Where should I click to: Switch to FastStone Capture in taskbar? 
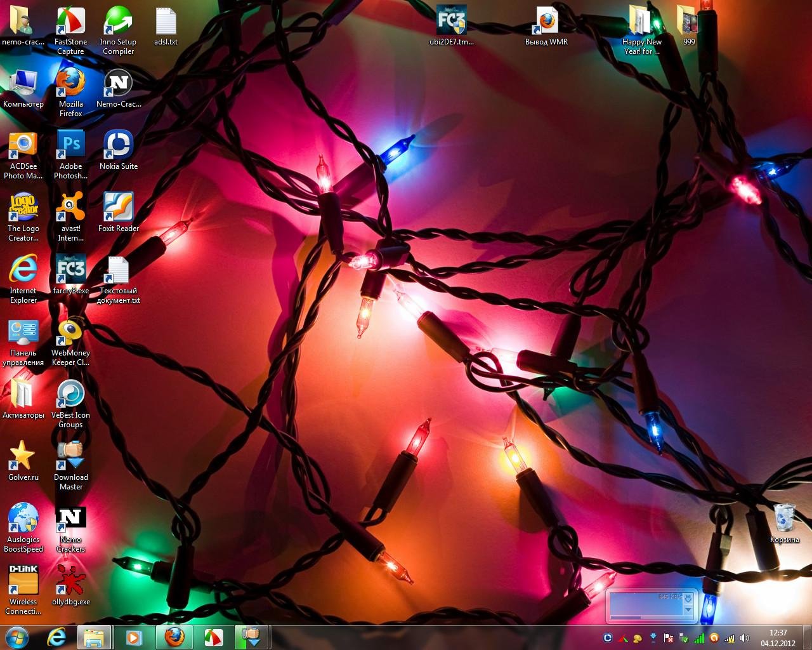(x=213, y=637)
